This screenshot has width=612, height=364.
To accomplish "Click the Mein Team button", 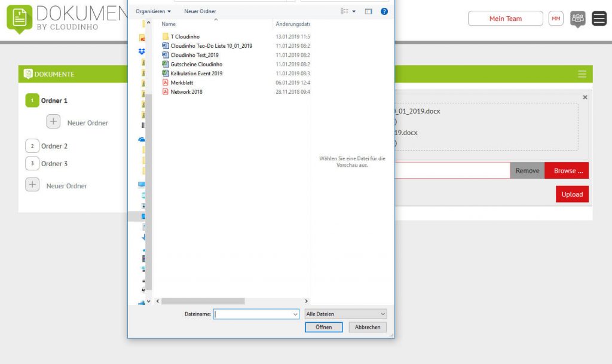I will [x=506, y=19].
